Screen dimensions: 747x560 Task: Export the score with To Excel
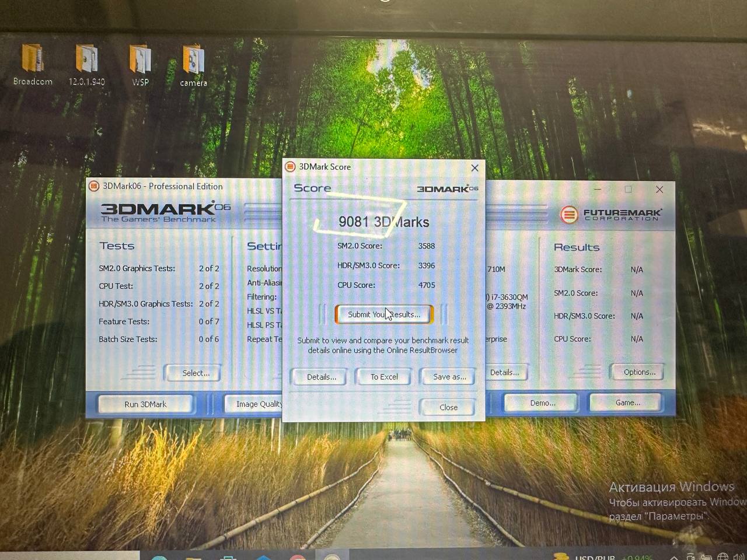[383, 377]
